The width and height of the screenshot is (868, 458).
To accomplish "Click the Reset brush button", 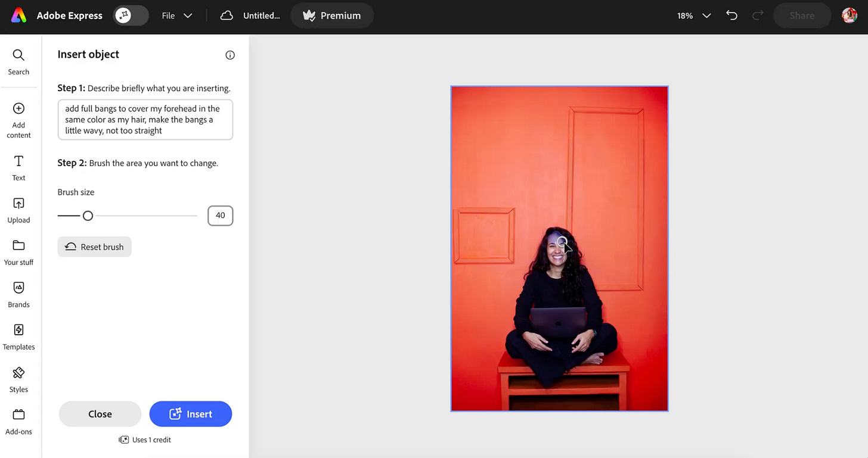I will pyautogui.click(x=94, y=247).
